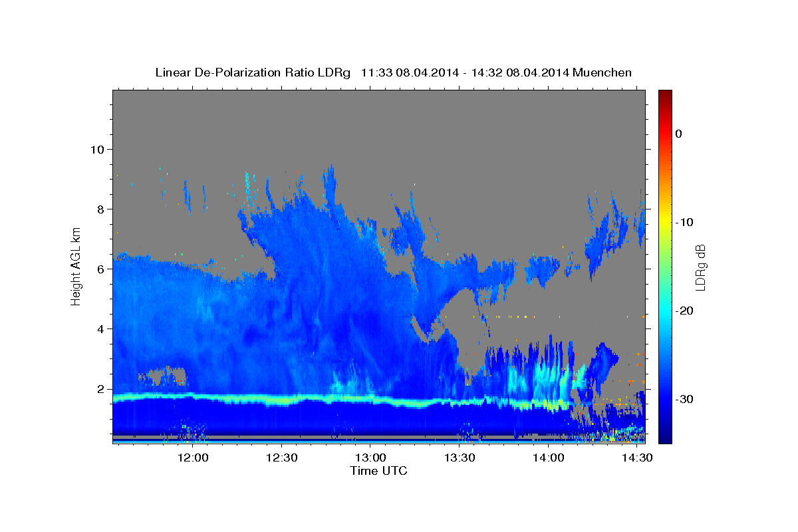798x532 pixels.
Task: Click the dark blue bottom of colorbar
Action: coord(664,436)
